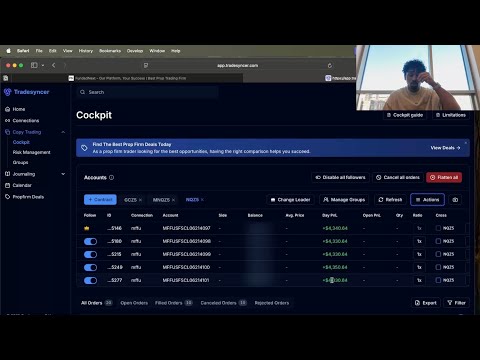Export the orders list
This screenshot has width=480, height=360.
[x=426, y=303]
